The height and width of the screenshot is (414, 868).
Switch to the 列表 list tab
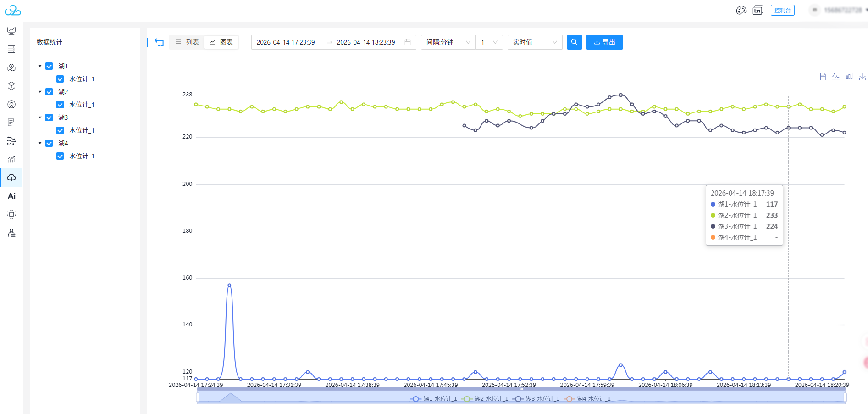187,42
